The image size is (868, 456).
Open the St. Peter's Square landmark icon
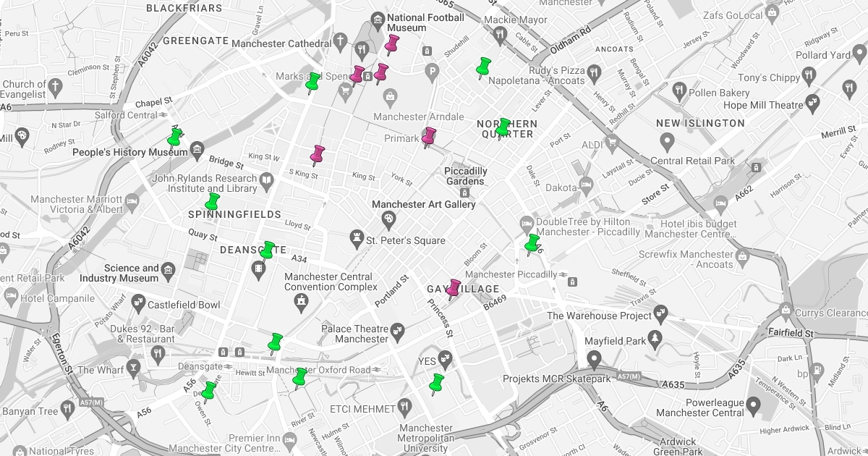tap(357, 237)
